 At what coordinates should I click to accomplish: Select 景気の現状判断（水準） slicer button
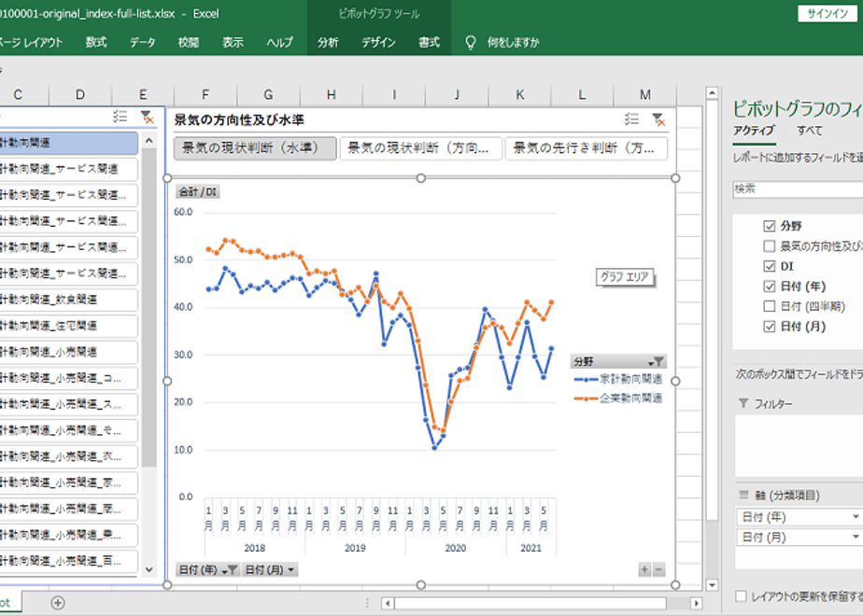point(255,148)
